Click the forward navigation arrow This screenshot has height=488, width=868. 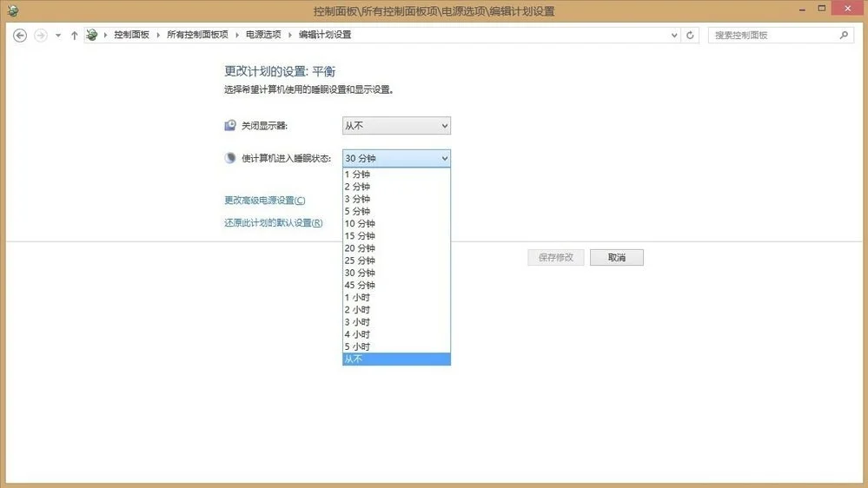[41, 36]
